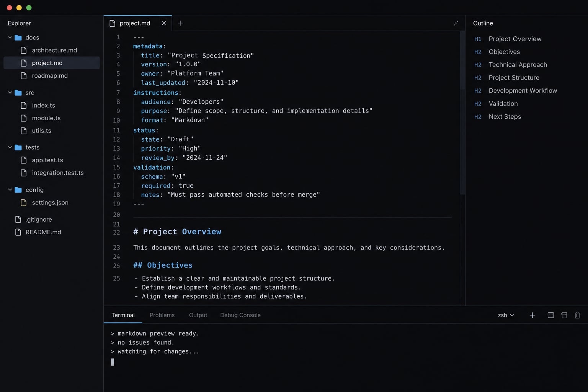Jump to Project Overview in Outline
588x392 pixels.
click(x=515, y=39)
